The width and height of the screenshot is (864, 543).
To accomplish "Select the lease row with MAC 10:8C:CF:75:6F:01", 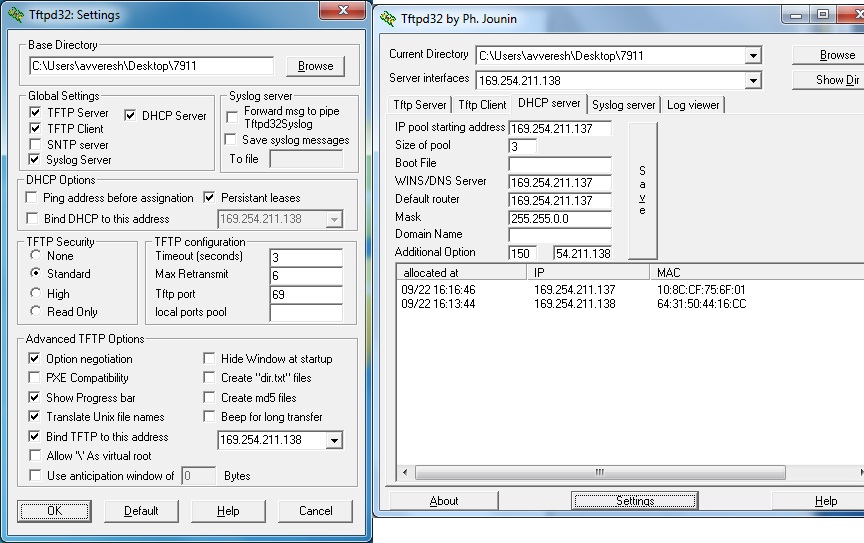I will click(630, 289).
